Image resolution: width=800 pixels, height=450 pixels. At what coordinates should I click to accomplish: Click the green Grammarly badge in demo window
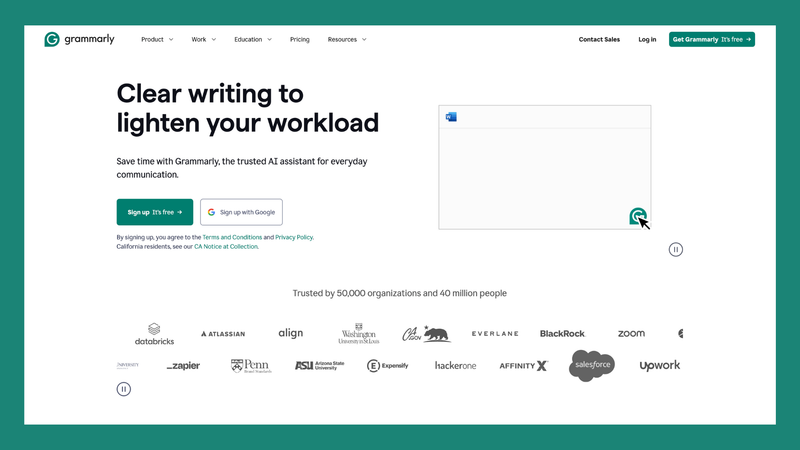tap(637, 216)
